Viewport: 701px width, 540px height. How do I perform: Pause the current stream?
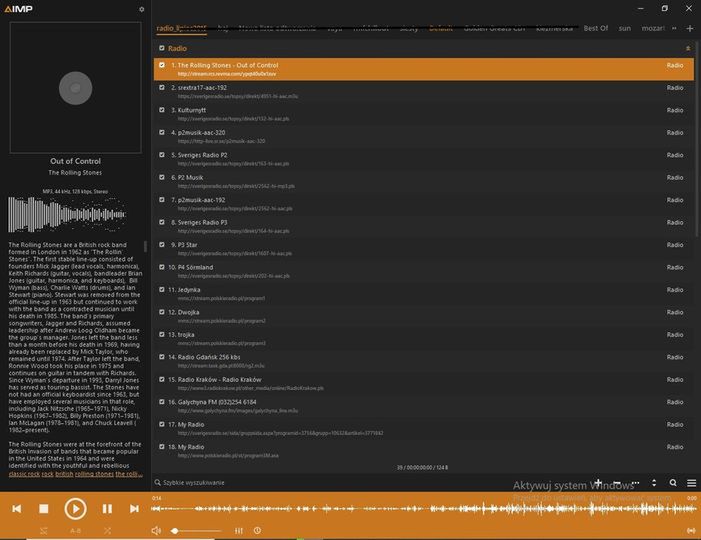[x=107, y=509]
